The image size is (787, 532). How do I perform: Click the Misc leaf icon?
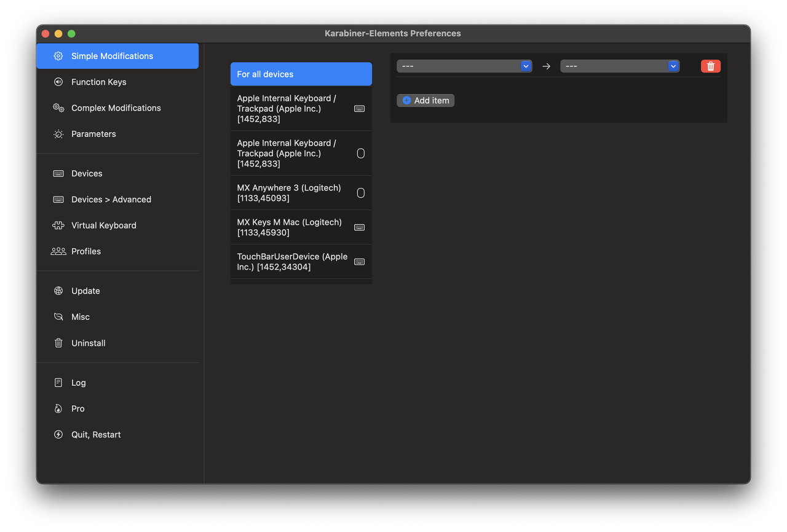(58, 317)
